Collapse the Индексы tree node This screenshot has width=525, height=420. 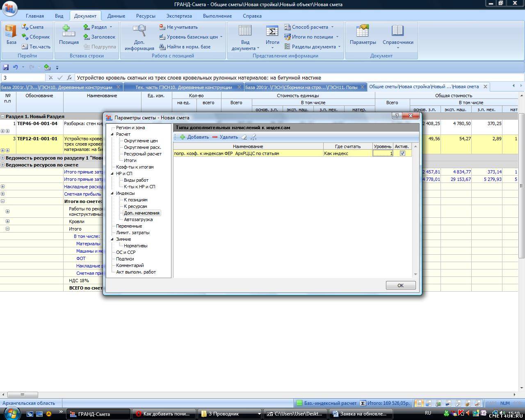(x=112, y=193)
